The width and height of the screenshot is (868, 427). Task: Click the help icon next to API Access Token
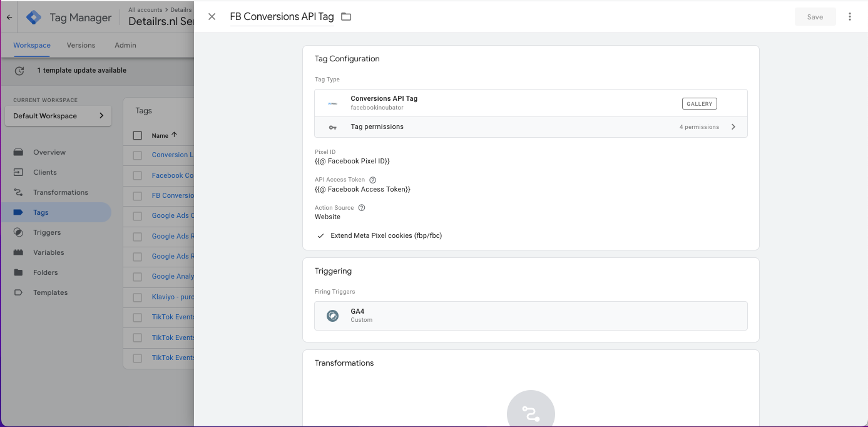(x=373, y=180)
